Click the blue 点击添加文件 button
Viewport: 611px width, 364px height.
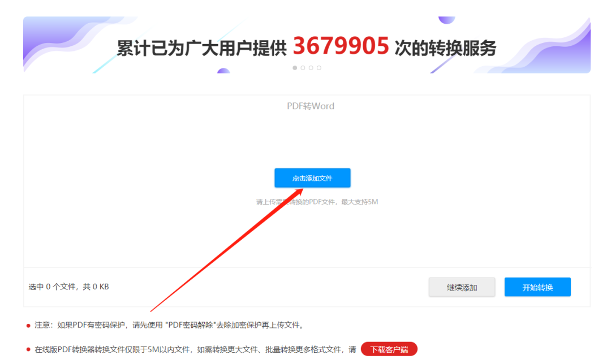[x=312, y=178]
